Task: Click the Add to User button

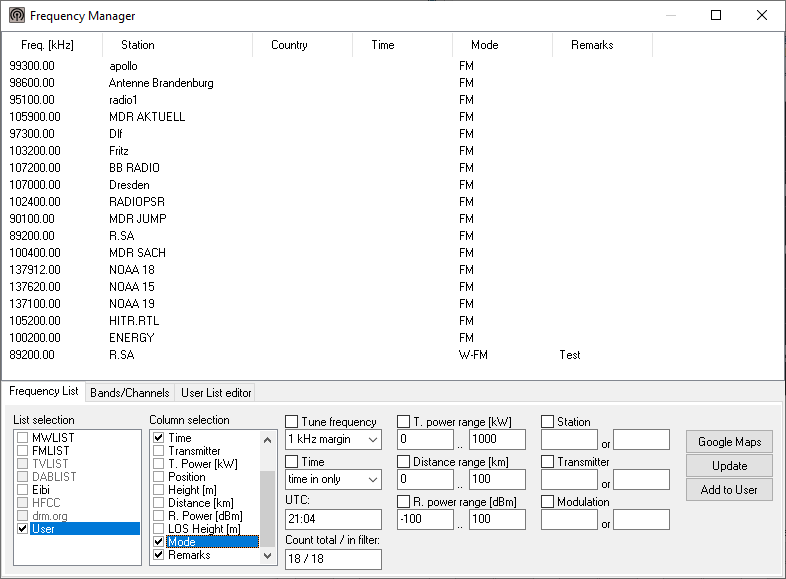Action: click(729, 490)
